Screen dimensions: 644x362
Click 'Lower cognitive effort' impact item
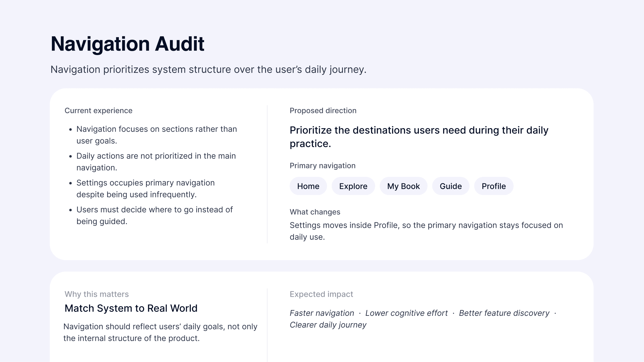point(406,313)
